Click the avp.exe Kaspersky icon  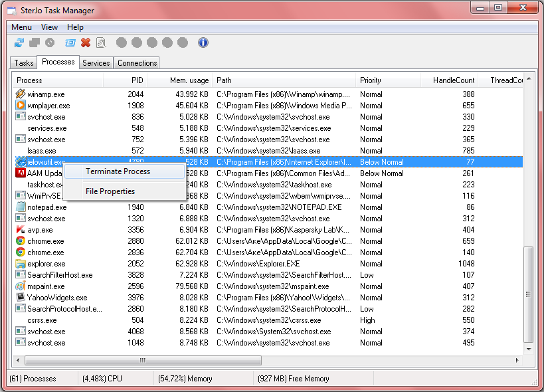[21, 229]
